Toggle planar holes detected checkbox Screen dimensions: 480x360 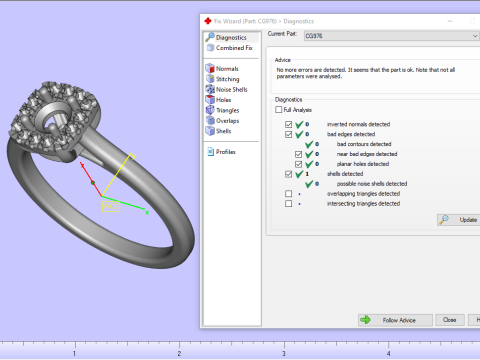[x=298, y=164]
